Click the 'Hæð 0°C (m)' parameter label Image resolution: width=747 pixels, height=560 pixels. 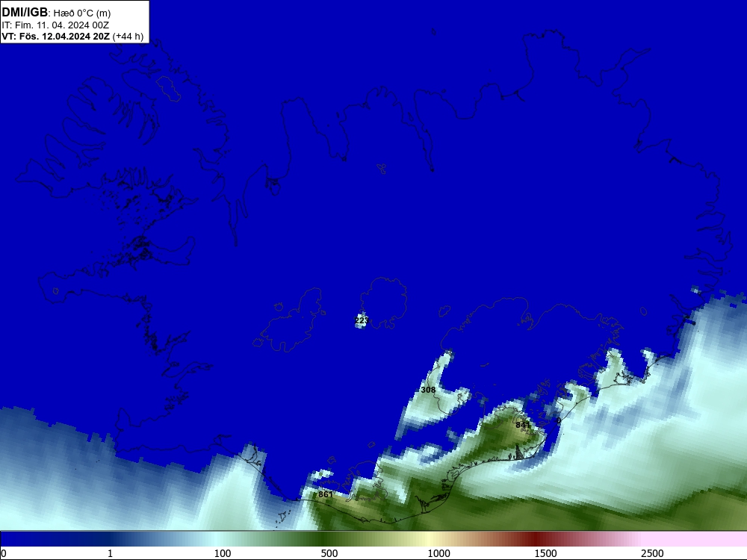(x=81, y=13)
